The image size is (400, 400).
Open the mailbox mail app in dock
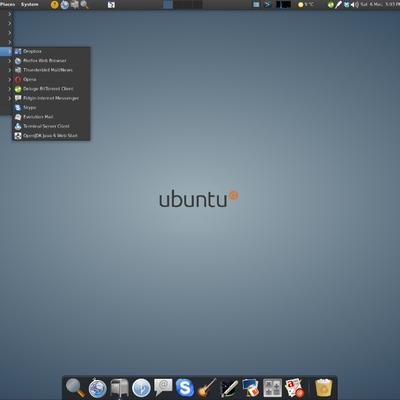[119, 388]
